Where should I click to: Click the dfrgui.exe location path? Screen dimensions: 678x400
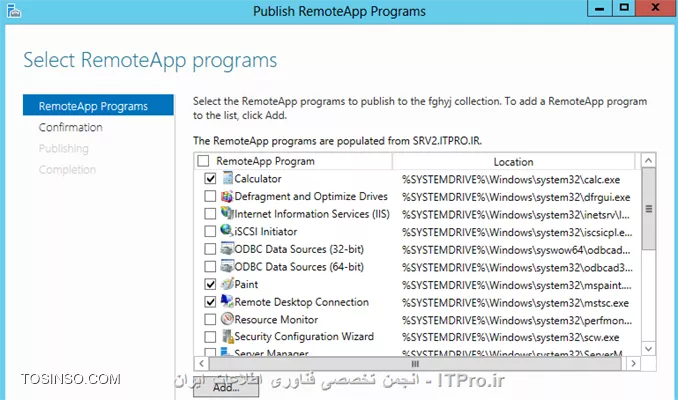516,197
